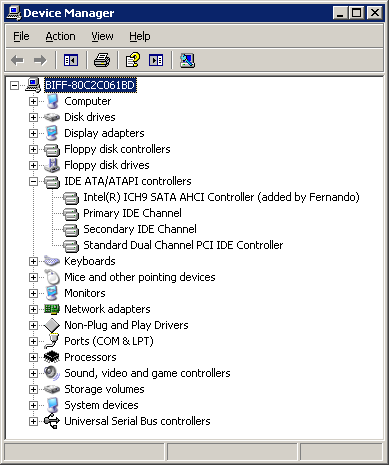389x465 pixels.
Task: Click the Forward arrow toolbar icon
Action: coord(40,60)
